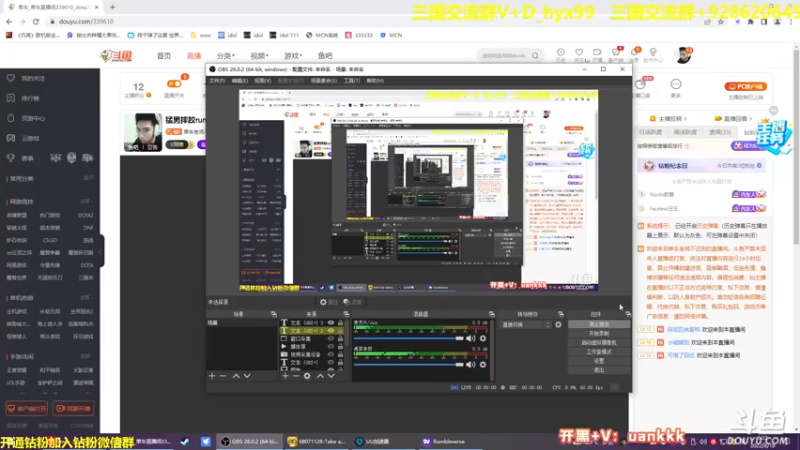Open settings gear for 麦克风/Aux channel
This screenshot has width=800, height=450.
point(483,338)
